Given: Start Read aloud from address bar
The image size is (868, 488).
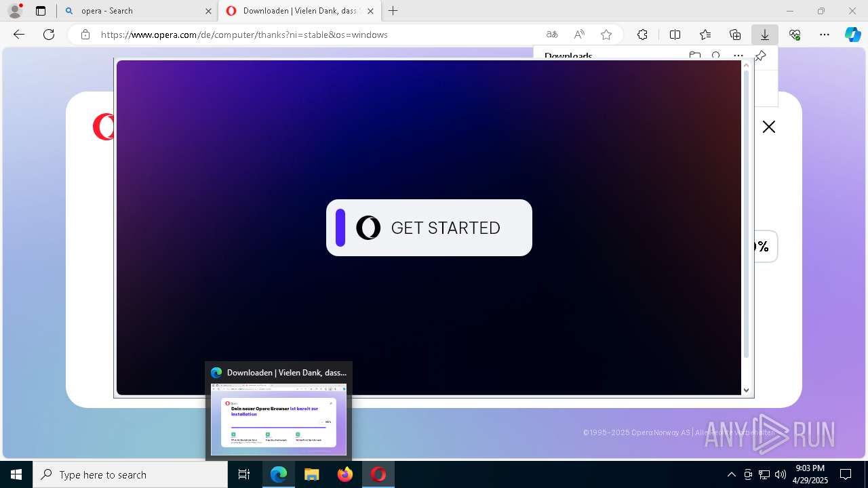Looking at the screenshot, I should [x=579, y=35].
